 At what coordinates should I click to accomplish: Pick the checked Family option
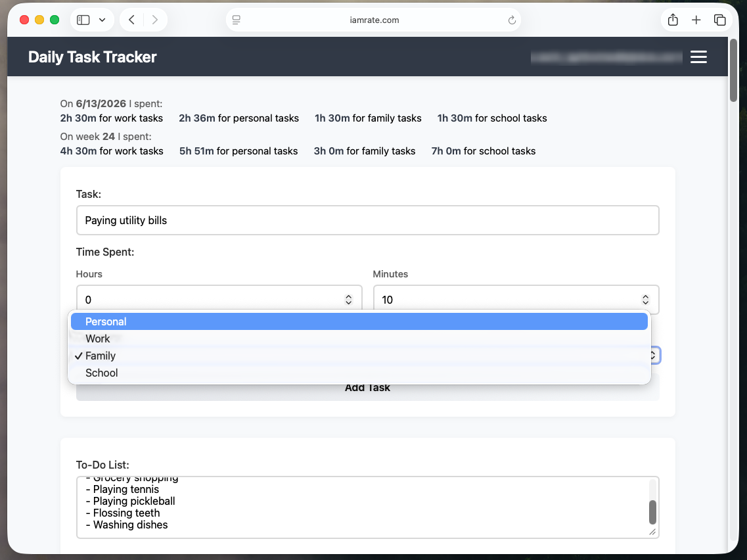[x=359, y=356]
